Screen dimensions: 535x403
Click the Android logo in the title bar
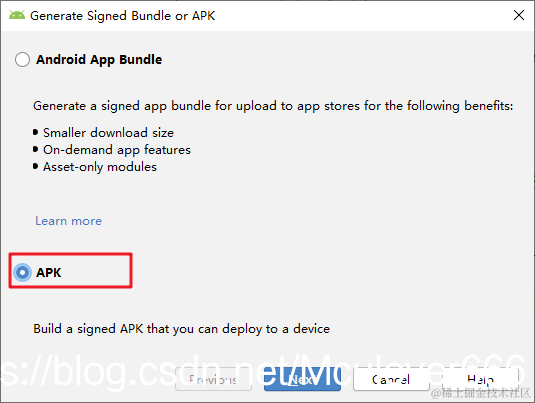click(x=17, y=15)
